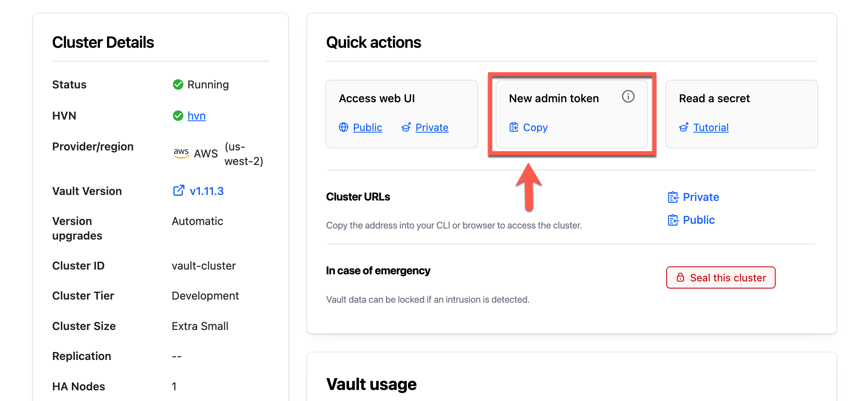
Task: Click the AWS provider logo
Action: [x=181, y=153]
